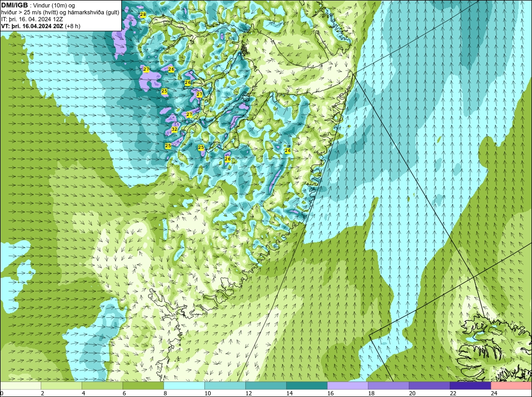Click the scale value 2 under the color bar
532x397 pixels.
tap(43, 393)
